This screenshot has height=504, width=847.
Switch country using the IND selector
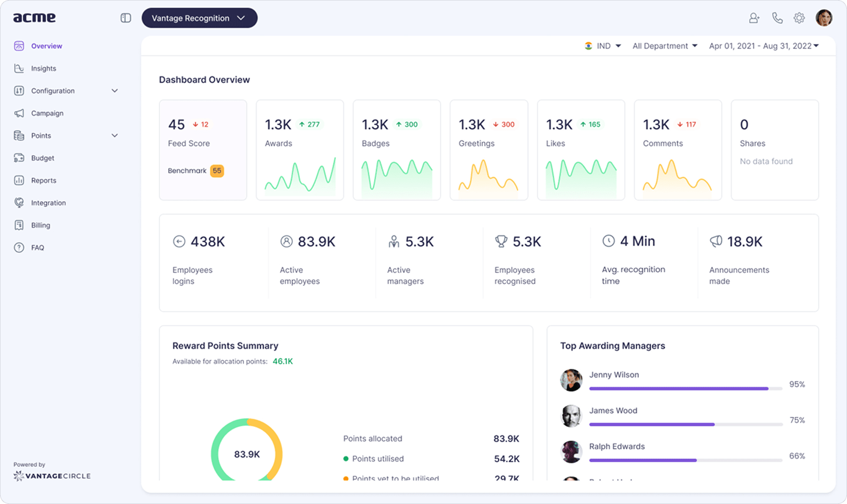tap(602, 45)
